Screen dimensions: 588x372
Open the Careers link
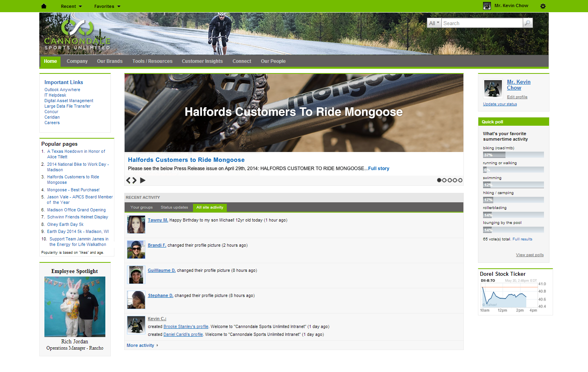click(x=52, y=123)
